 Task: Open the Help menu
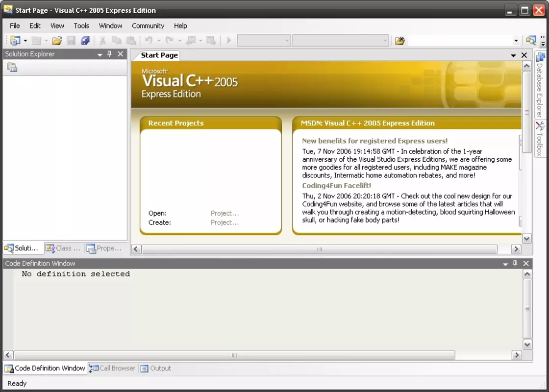click(180, 25)
